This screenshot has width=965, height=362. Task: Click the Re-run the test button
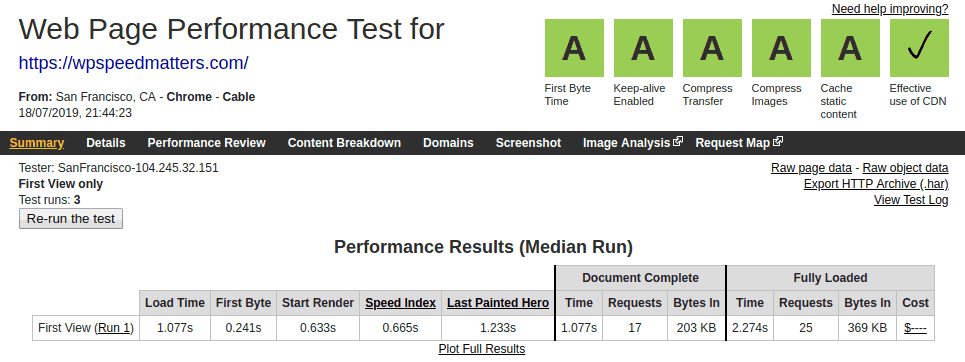pyautogui.click(x=71, y=219)
